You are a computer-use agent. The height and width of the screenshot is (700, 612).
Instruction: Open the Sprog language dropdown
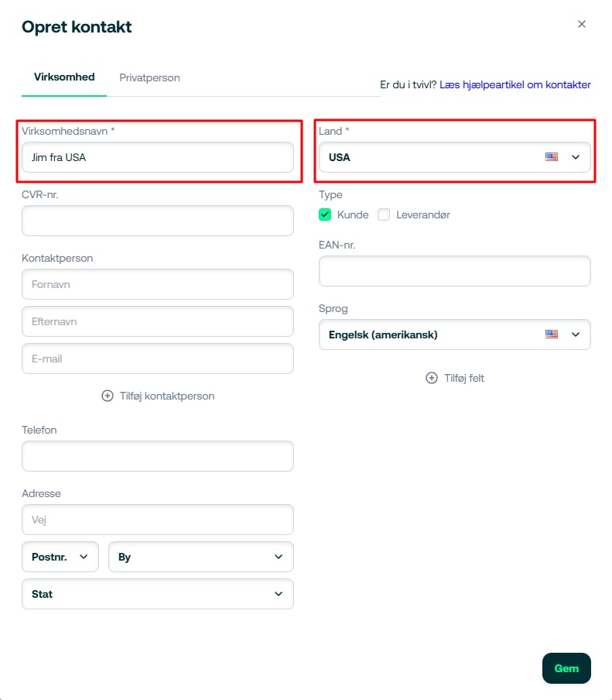coord(454,335)
